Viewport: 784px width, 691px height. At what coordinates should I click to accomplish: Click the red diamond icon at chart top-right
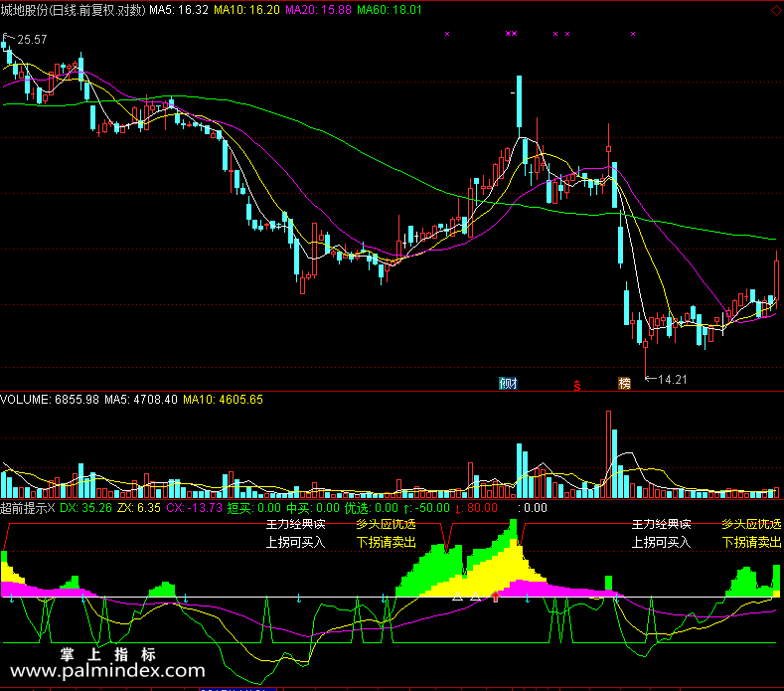pyautogui.click(x=777, y=11)
